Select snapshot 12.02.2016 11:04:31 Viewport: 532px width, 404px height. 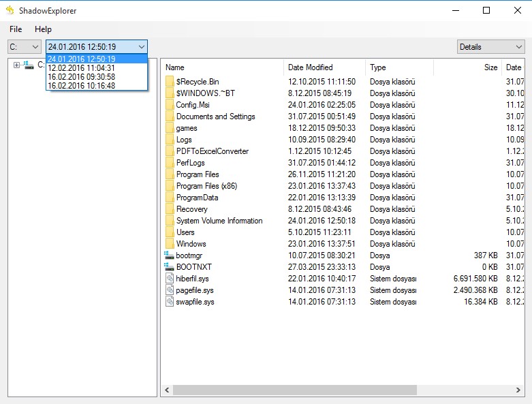[x=97, y=68]
